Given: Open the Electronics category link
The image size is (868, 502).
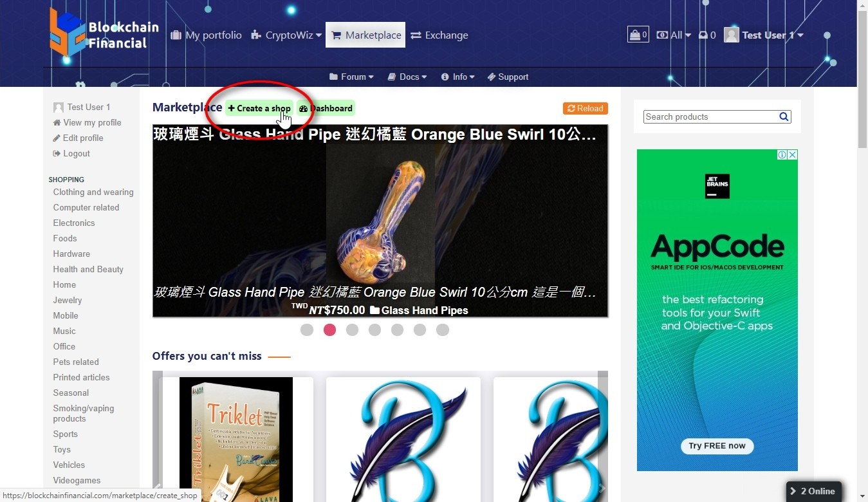Looking at the screenshot, I should 74,223.
